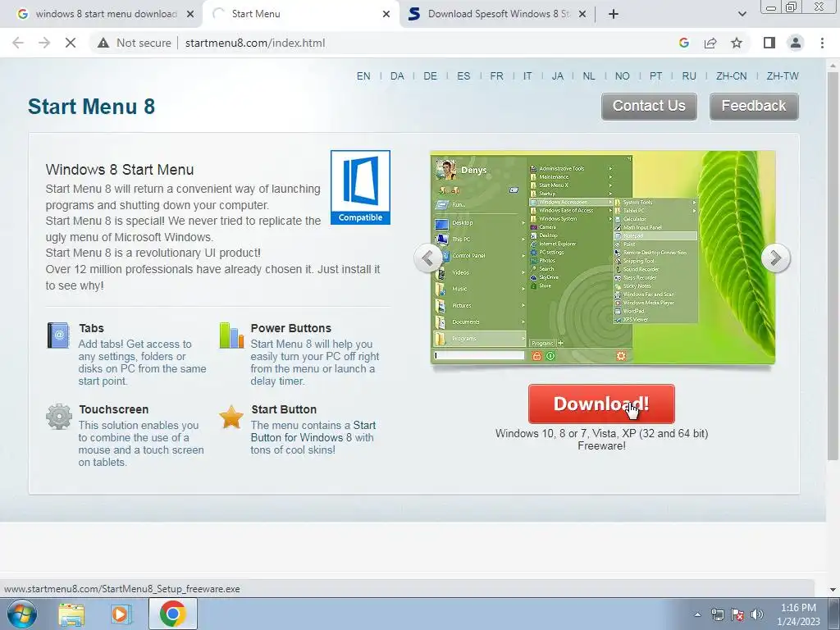Open the Windows Start orb
This screenshot has height=630, width=840.
22,614
